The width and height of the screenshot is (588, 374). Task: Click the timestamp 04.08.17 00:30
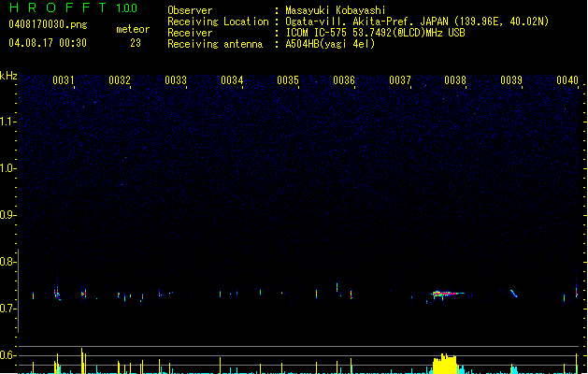[48, 43]
